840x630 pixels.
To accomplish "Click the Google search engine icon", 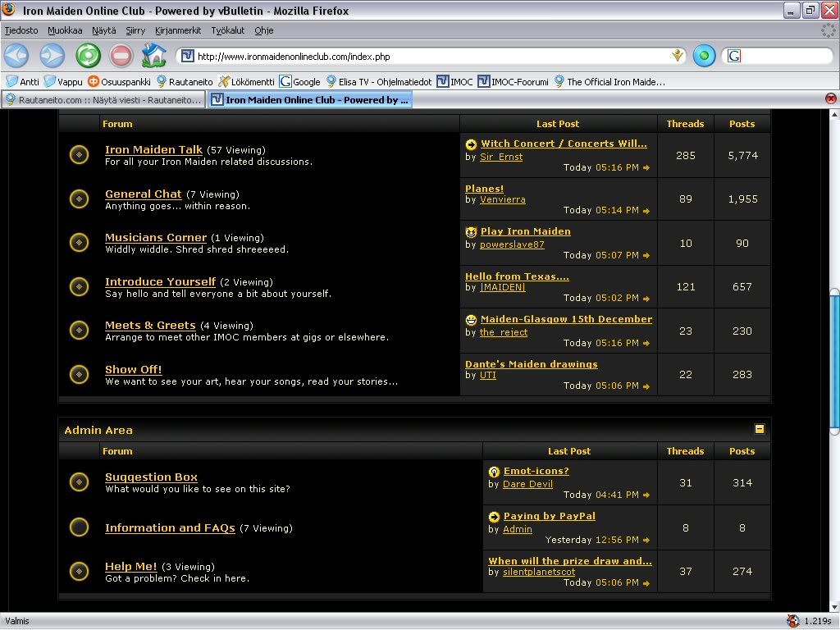I will click(734, 56).
